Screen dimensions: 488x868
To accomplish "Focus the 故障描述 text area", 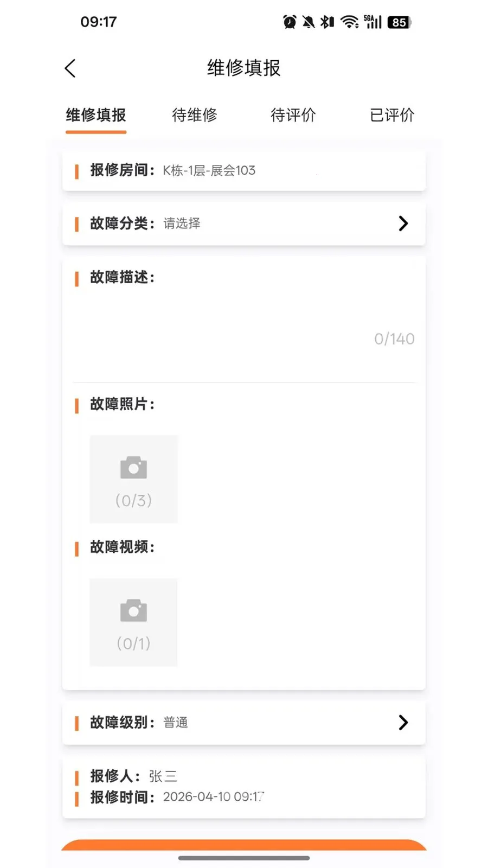I will (x=244, y=319).
